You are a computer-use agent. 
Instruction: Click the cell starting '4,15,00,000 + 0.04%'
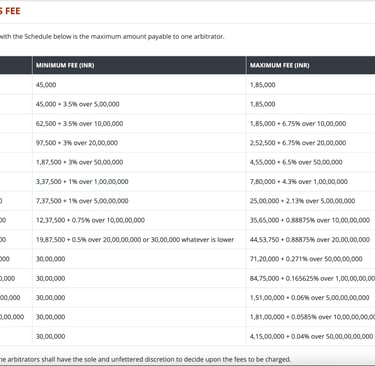point(311,336)
